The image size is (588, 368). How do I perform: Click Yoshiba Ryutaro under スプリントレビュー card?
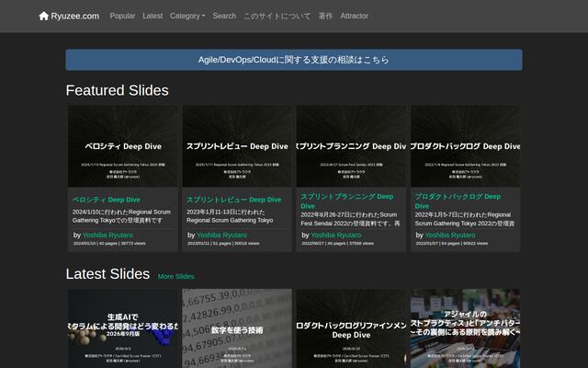(x=222, y=236)
